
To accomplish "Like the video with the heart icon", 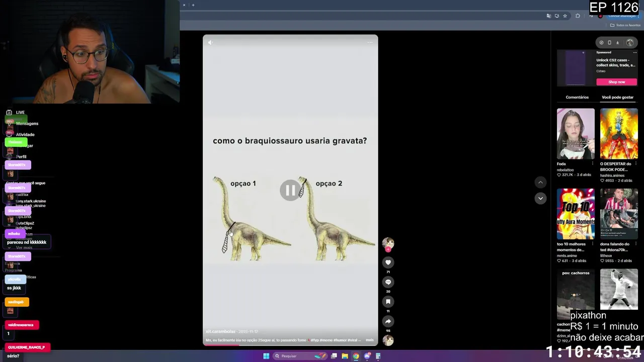I will point(388,262).
